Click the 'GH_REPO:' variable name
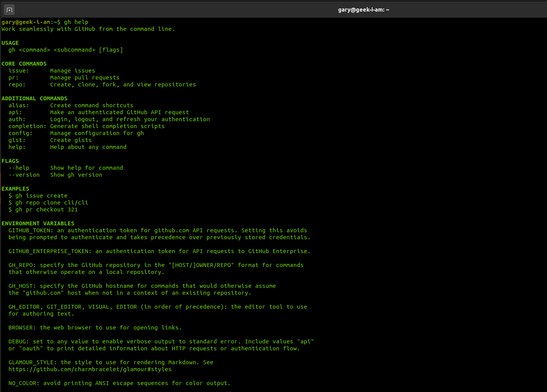 22,265
